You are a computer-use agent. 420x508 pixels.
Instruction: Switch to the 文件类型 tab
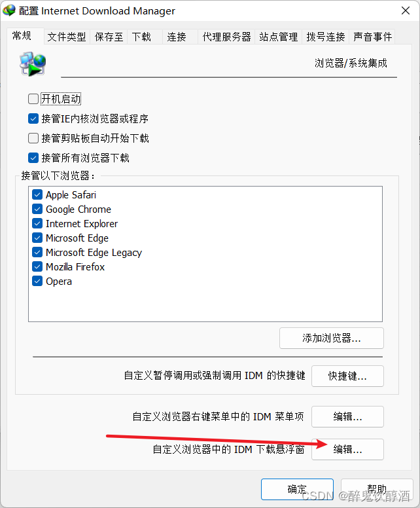click(67, 37)
